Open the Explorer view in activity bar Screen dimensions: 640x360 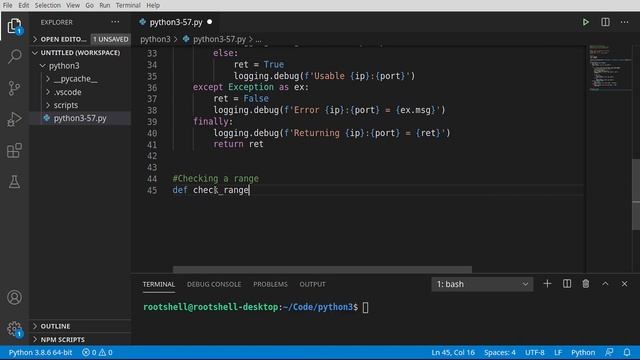tap(14, 26)
